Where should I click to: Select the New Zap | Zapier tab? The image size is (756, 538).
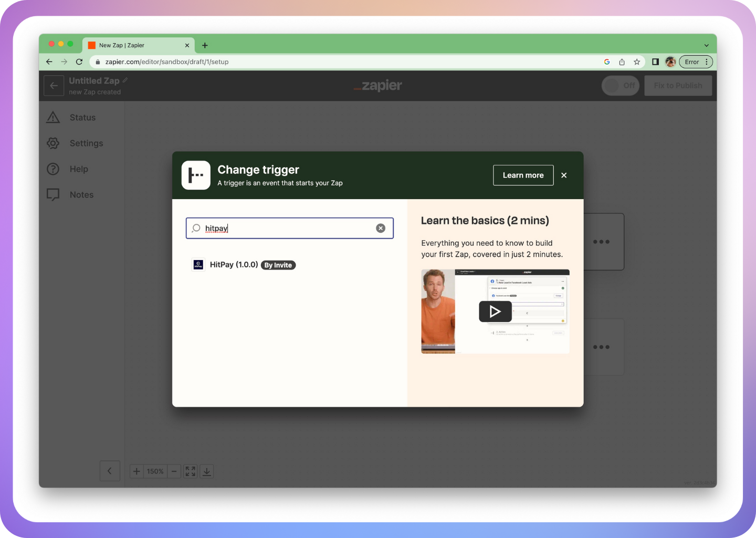139,45
